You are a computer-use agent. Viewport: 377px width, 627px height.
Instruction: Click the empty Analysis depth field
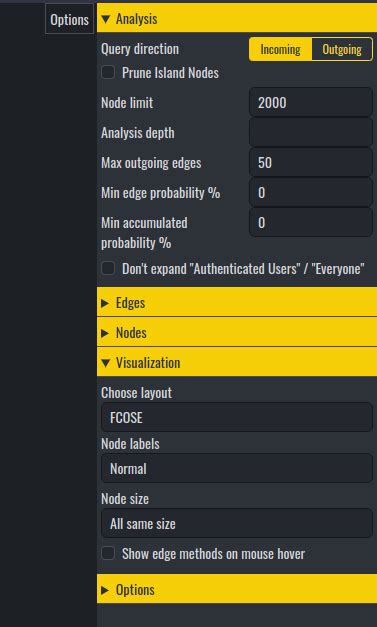click(x=311, y=132)
